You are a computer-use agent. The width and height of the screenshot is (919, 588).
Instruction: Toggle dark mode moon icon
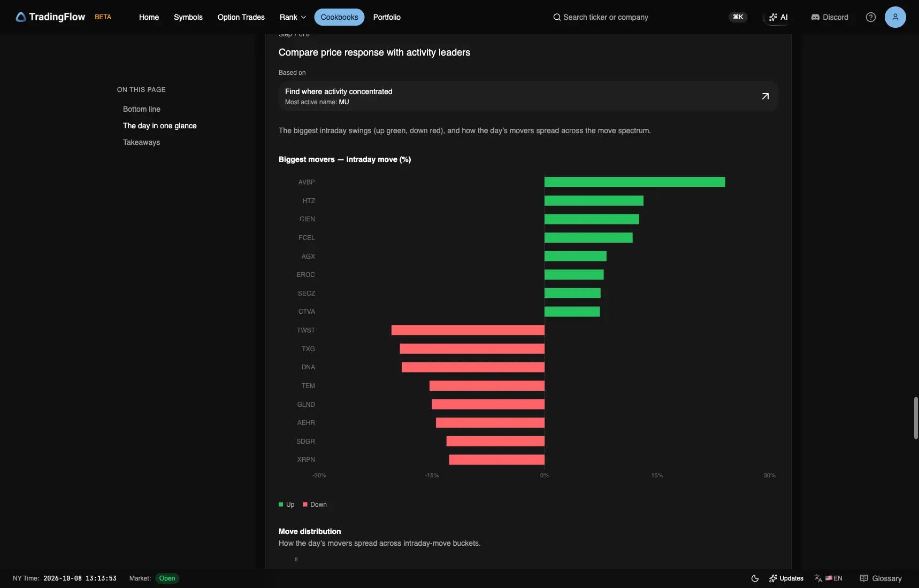755,578
